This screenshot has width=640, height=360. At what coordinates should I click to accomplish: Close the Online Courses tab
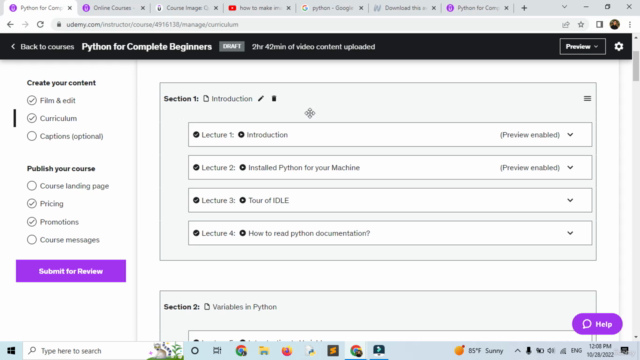(142, 8)
